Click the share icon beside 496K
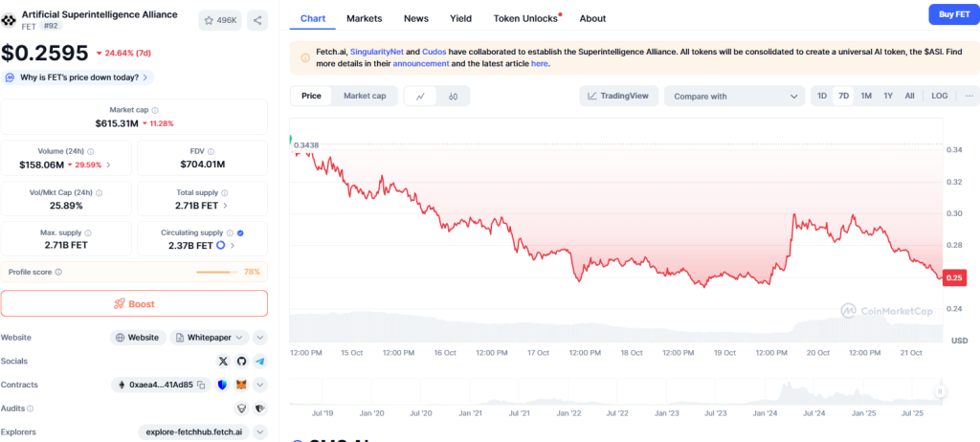 257,20
